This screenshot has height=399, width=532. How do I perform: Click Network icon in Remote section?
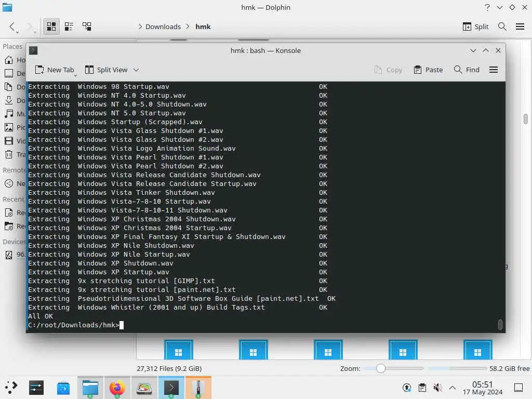click(9, 183)
